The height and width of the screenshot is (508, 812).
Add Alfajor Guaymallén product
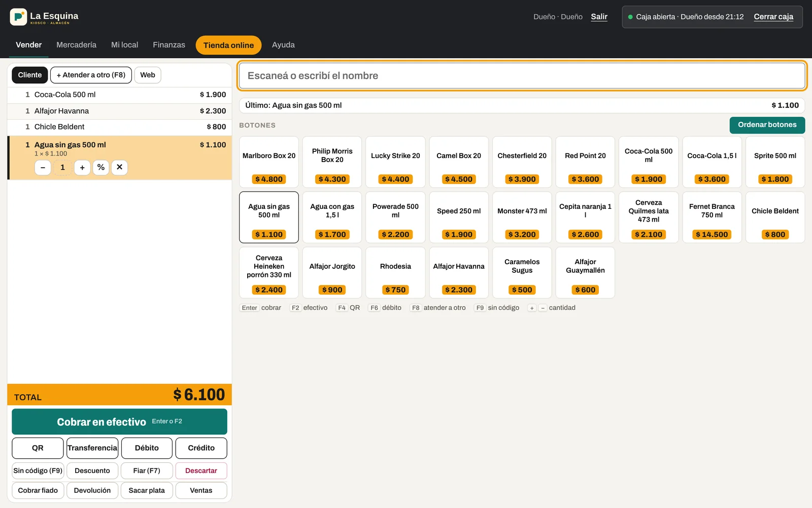pos(585,273)
